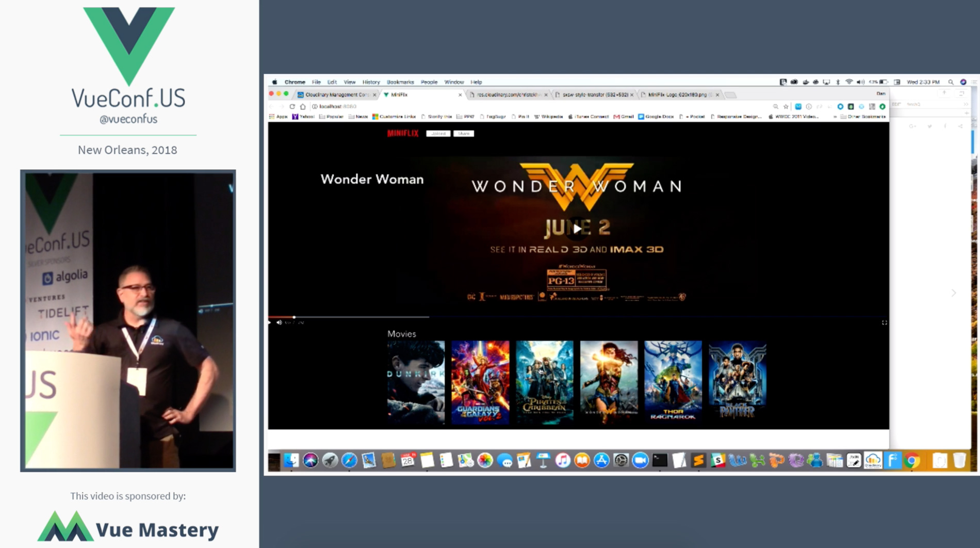
Task: Open Other Bookmarks folder
Action: 863,117
